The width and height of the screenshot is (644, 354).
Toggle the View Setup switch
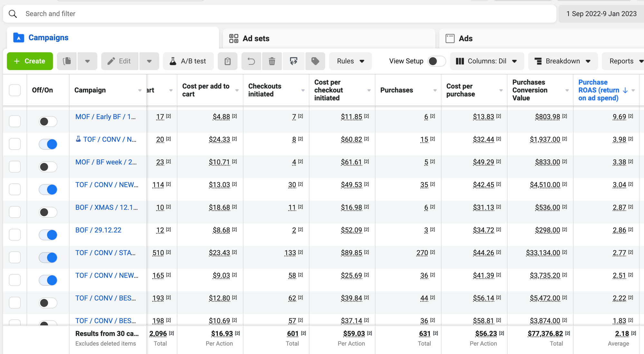(436, 61)
